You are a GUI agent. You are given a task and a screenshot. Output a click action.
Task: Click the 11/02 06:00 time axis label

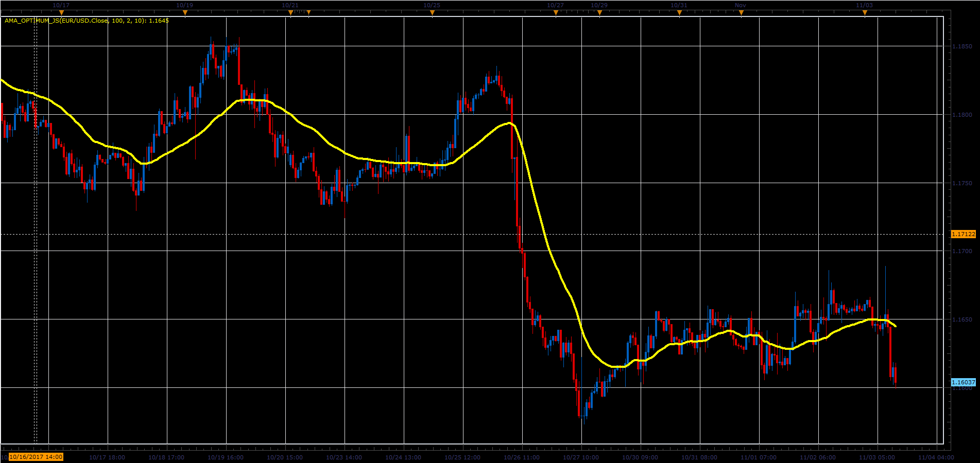click(818, 457)
